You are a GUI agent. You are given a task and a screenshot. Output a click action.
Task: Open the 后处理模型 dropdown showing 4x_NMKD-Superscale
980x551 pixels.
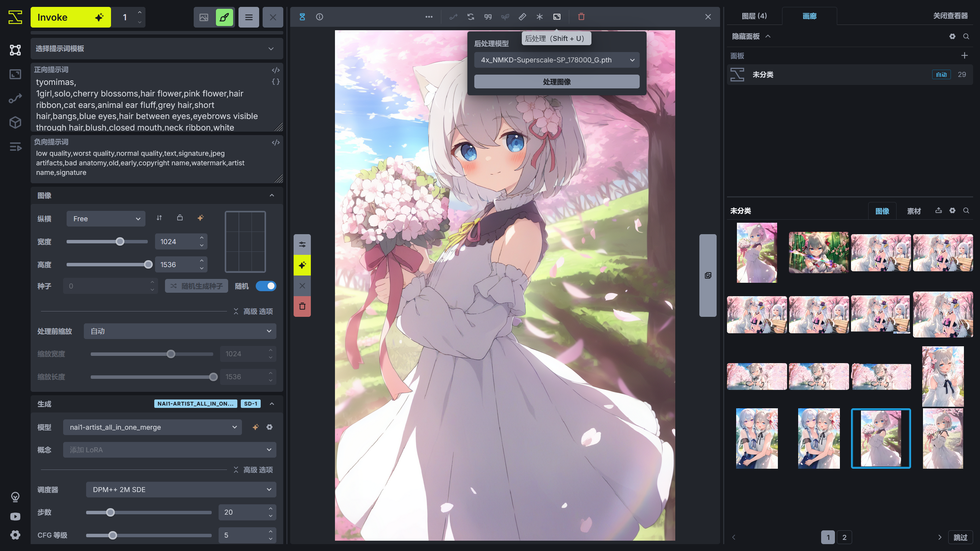click(556, 60)
